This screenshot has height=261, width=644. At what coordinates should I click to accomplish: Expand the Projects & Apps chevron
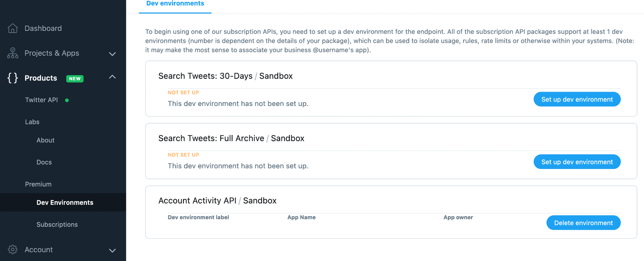(112, 54)
